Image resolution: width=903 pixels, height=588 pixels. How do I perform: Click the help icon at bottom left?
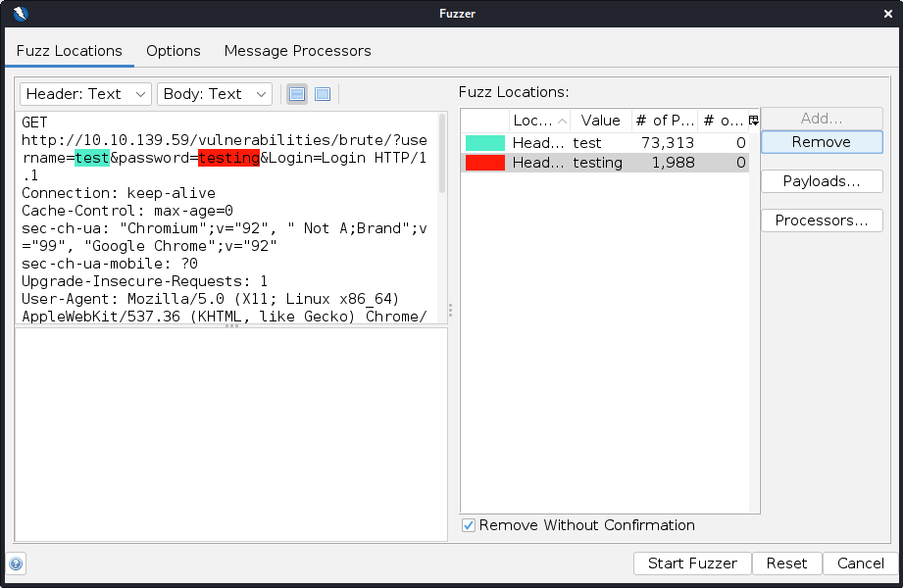point(16,563)
